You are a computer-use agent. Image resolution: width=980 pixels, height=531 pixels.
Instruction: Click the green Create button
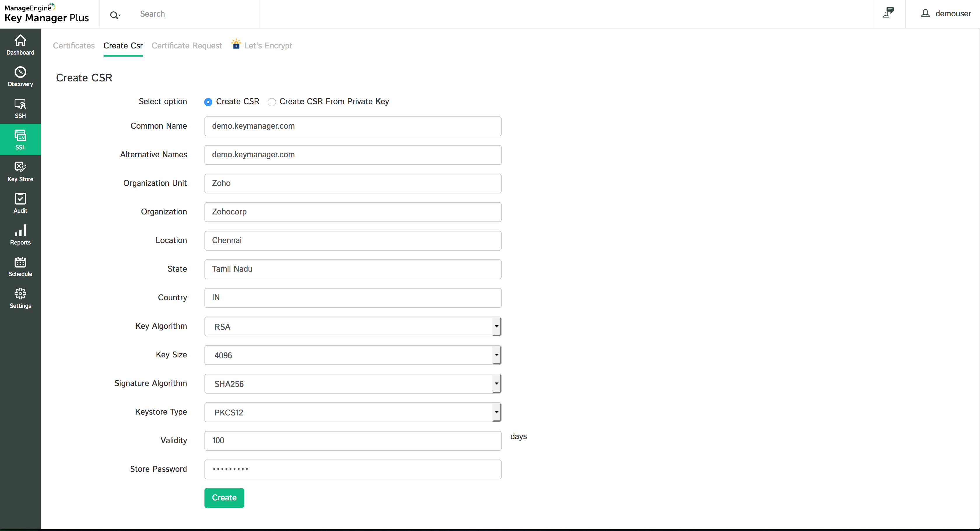(224, 497)
